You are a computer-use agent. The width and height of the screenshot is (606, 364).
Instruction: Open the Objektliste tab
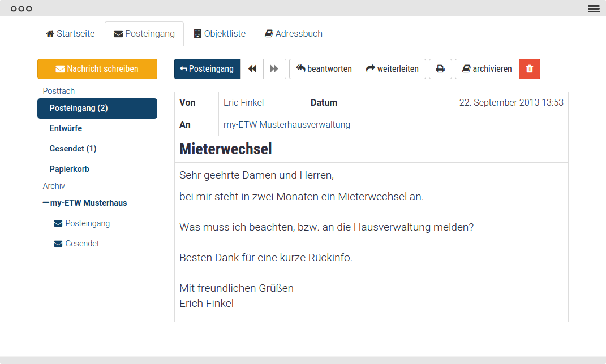[x=220, y=34]
